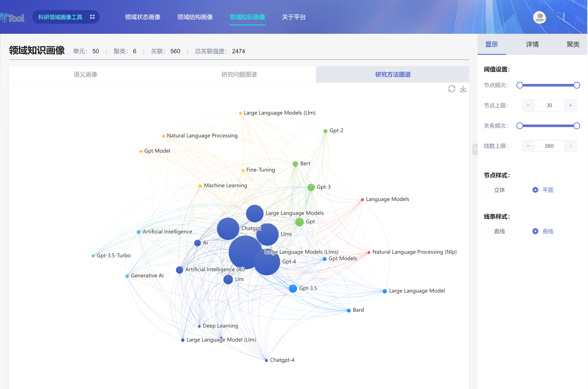This screenshot has height=389, width=588.
Task: Click the 节点频次 slider left handle
Action: (x=520, y=85)
